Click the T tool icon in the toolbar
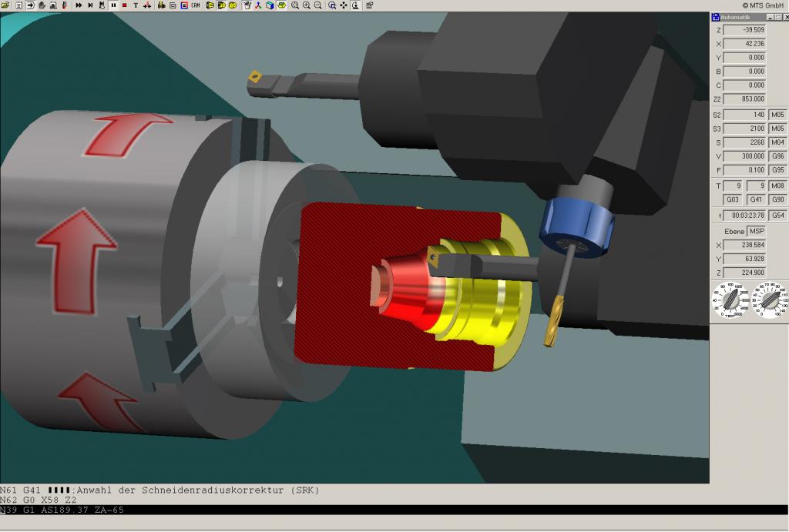This screenshot has width=789, height=532. (136, 5)
